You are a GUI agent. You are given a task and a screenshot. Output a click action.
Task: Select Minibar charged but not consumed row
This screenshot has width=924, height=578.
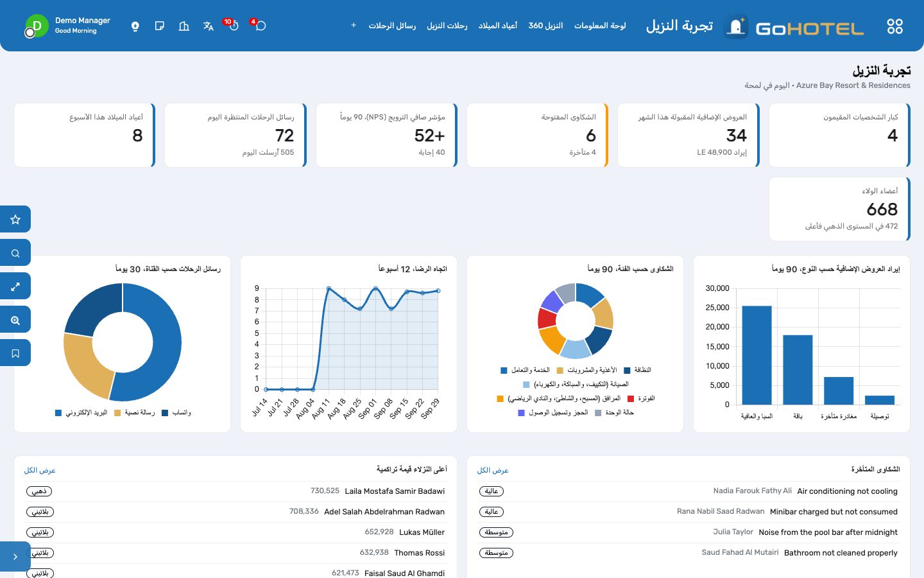pos(688,512)
